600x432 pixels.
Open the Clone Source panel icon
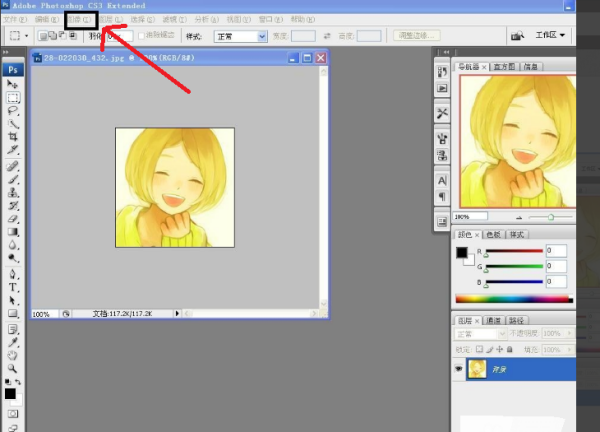(442, 155)
